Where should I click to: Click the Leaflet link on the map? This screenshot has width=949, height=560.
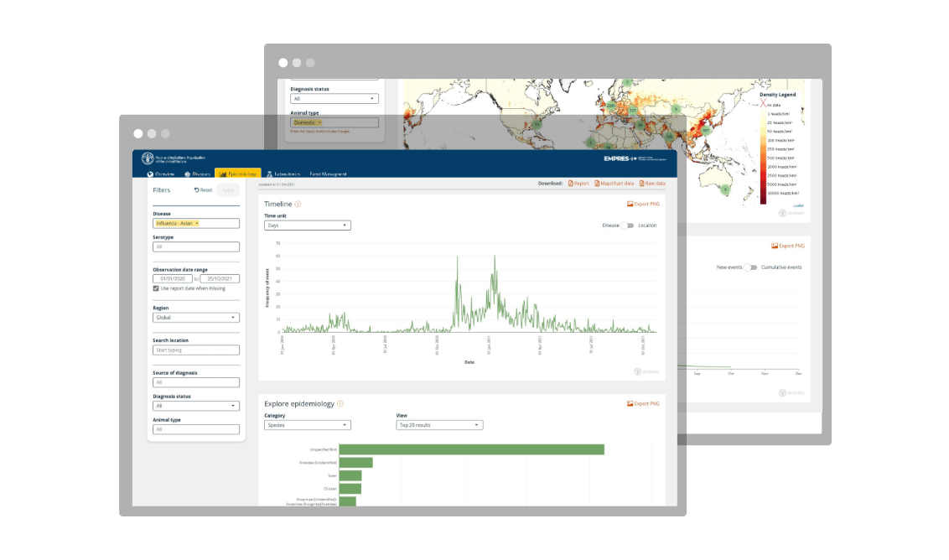(x=798, y=206)
